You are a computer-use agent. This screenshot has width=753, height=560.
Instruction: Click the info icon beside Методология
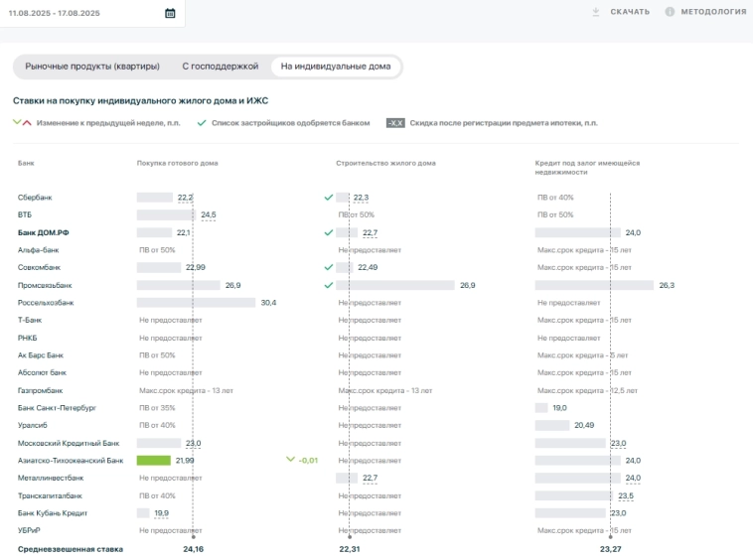tap(670, 12)
